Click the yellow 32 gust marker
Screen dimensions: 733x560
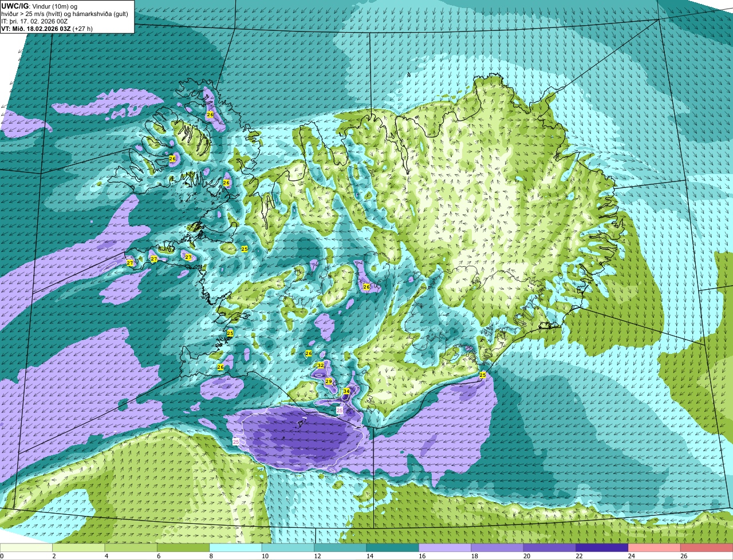[321, 365]
